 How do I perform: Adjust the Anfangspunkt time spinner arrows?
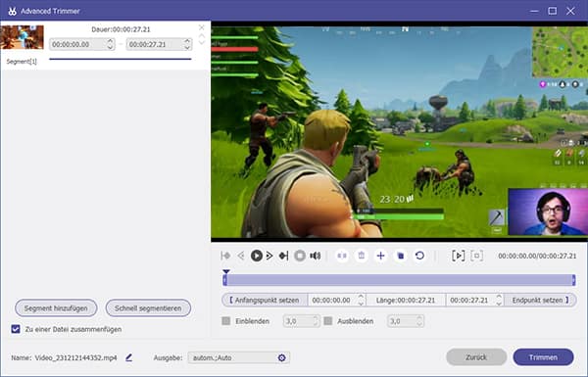pyautogui.click(x=361, y=301)
